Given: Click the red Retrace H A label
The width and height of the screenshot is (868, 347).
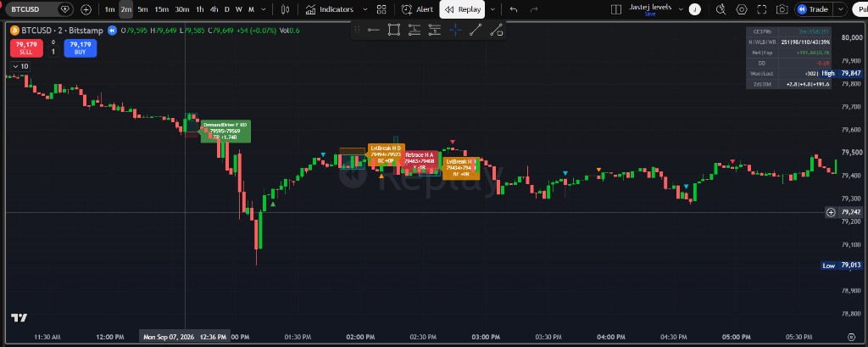Looking at the screenshot, I should pos(420,160).
